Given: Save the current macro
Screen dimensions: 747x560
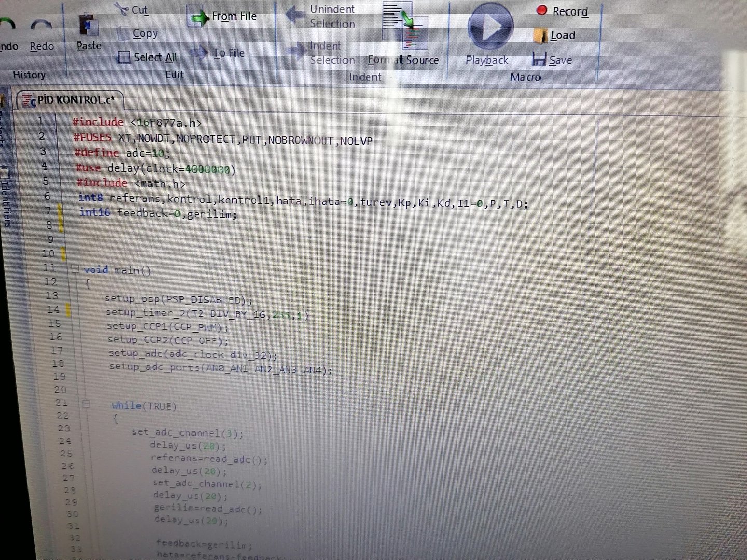Looking at the screenshot, I should (539, 60).
